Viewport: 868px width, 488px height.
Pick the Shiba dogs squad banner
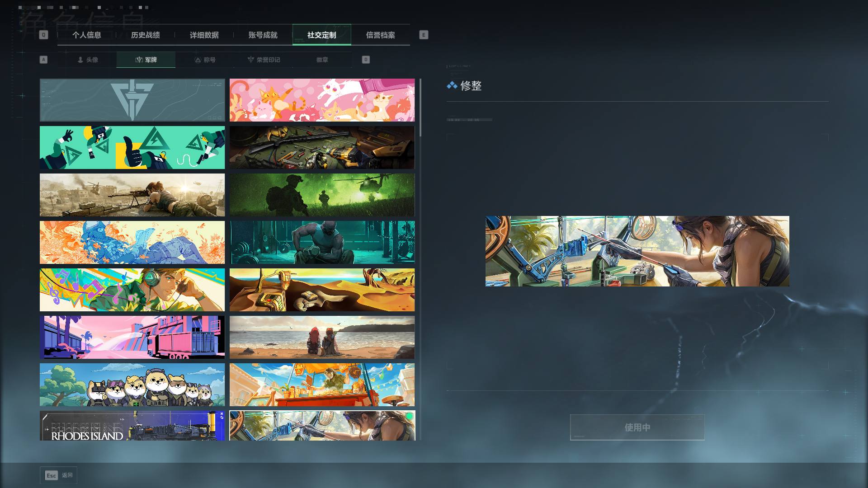[132, 385]
